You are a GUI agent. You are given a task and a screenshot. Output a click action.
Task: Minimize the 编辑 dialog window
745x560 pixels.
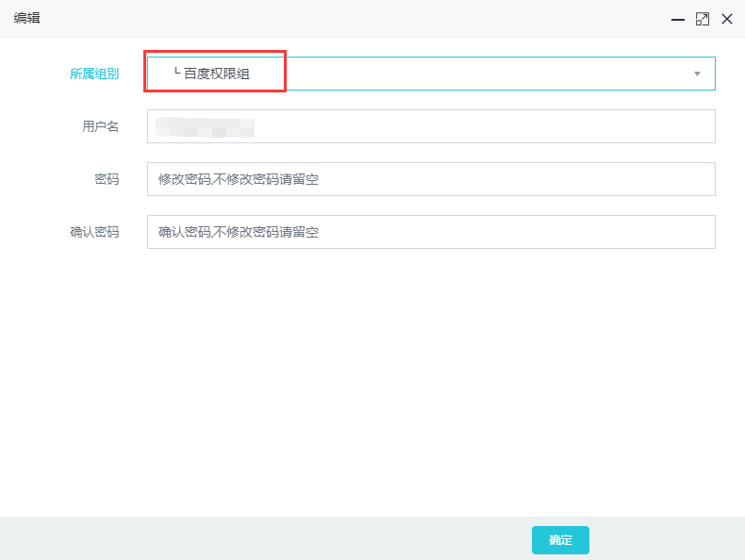pyautogui.click(x=677, y=19)
